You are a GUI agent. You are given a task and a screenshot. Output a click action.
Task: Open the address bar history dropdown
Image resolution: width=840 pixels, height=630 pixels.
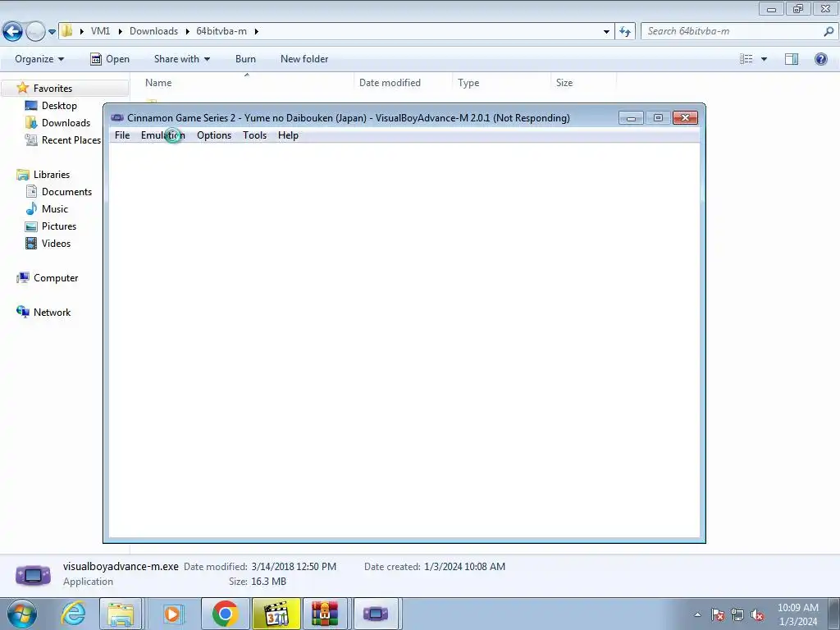pyautogui.click(x=606, y=32)
